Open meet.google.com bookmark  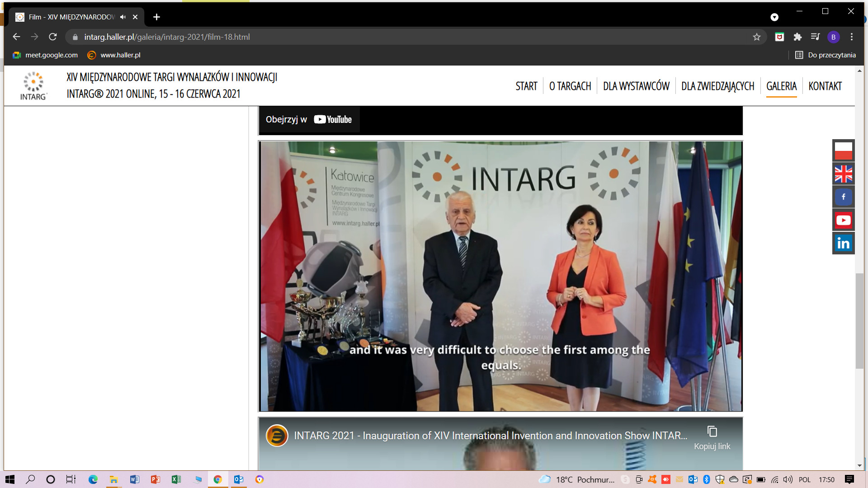[45, 55]
